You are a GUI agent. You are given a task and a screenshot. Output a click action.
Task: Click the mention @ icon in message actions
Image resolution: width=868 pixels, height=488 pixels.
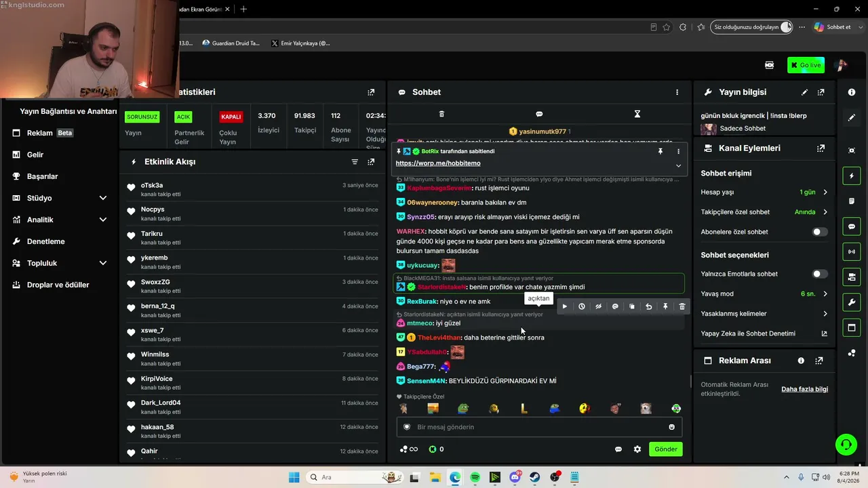(x=615, y=306)
